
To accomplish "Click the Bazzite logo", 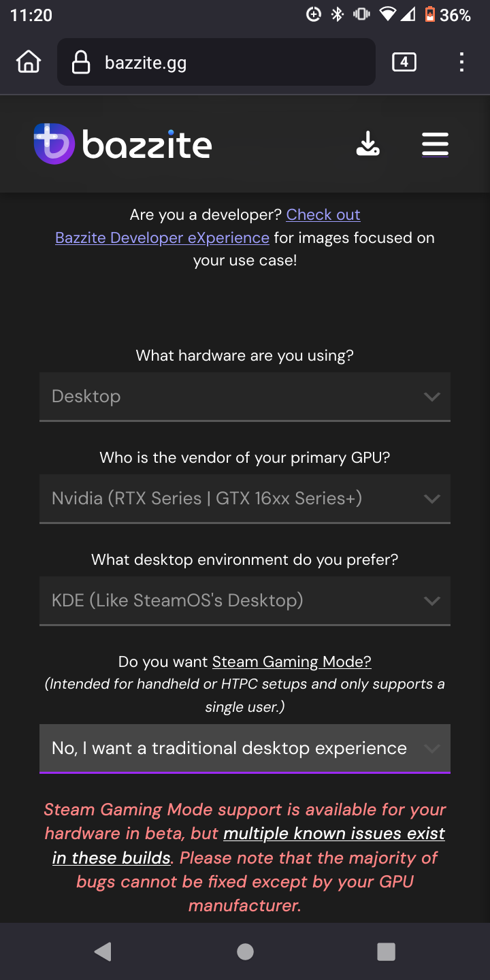I will click(x=123, y=144).
